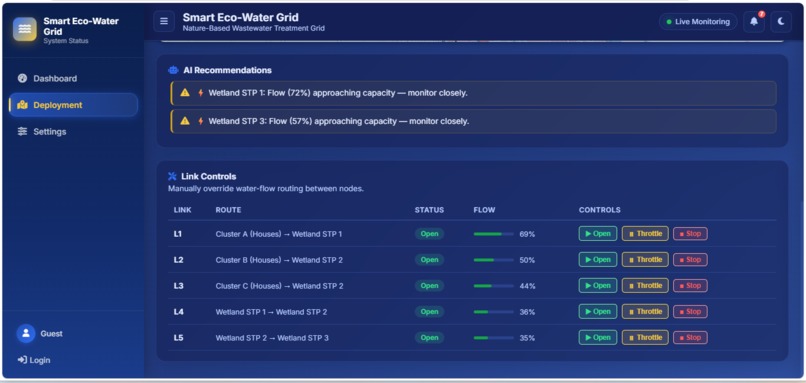The height and width of the screenshot is (383, 806).
Task: Click the L2 flow bar at 50%
Action: tap(493, 260)
